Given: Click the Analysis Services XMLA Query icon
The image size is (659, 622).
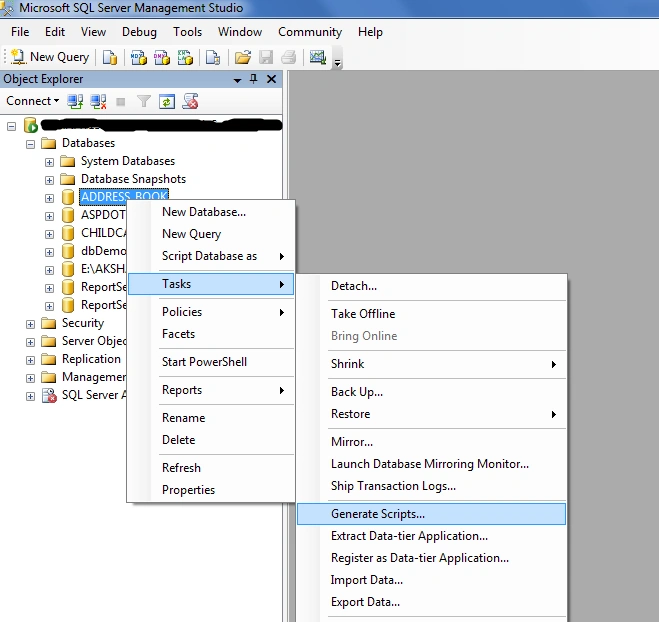Looking at the screenshot, I should point(185,57).
